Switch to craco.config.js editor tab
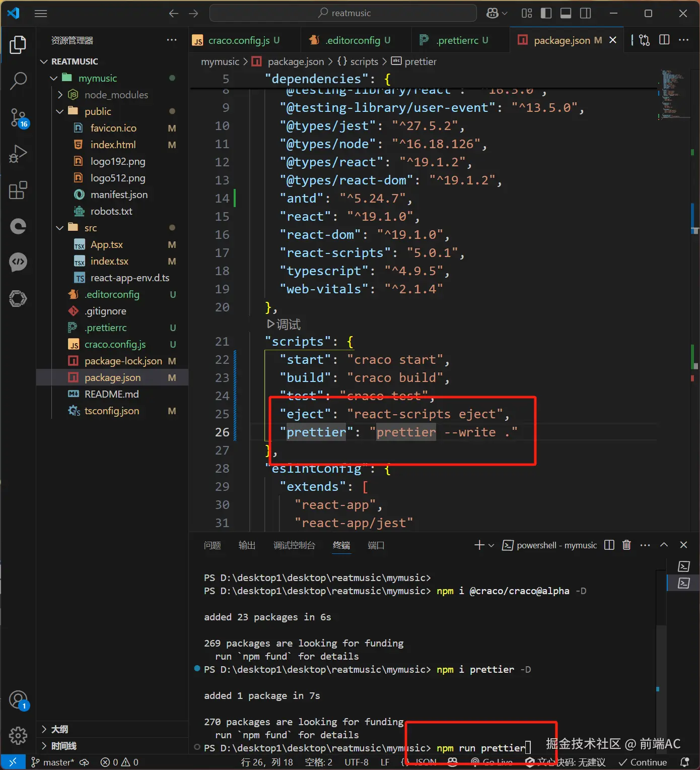 [x=238, y=40]
